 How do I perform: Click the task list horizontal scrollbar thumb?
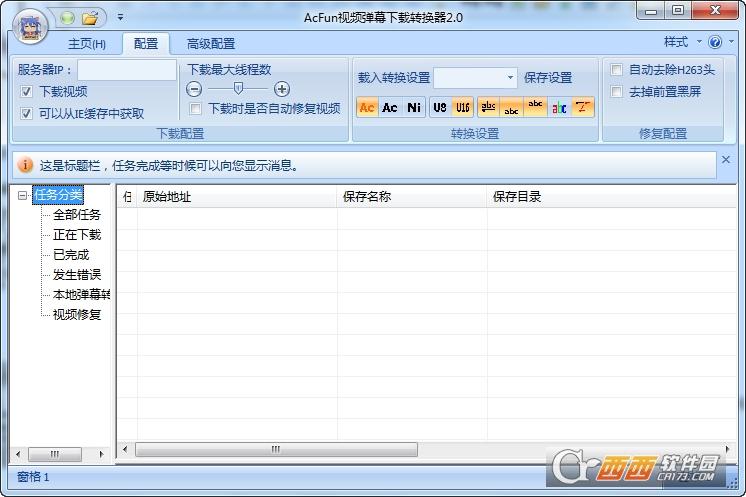pyautogui.click(x=276, y=449)
